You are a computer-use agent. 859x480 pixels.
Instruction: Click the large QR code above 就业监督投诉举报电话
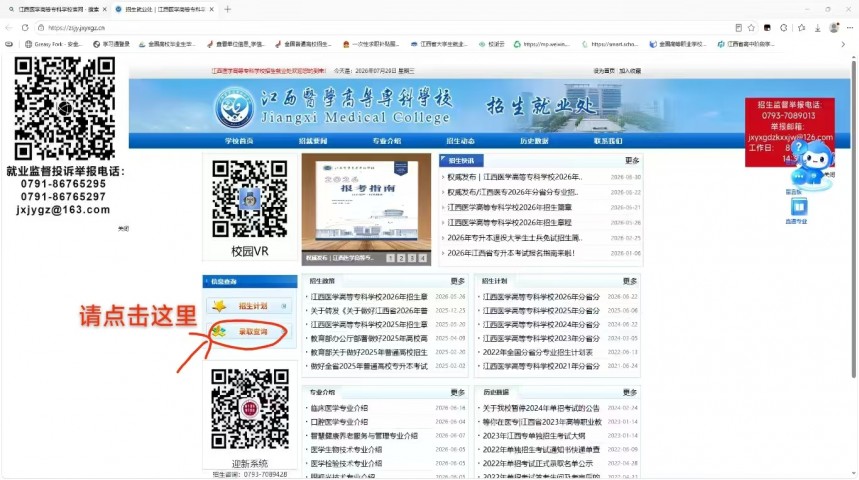[x=65, y=108]
